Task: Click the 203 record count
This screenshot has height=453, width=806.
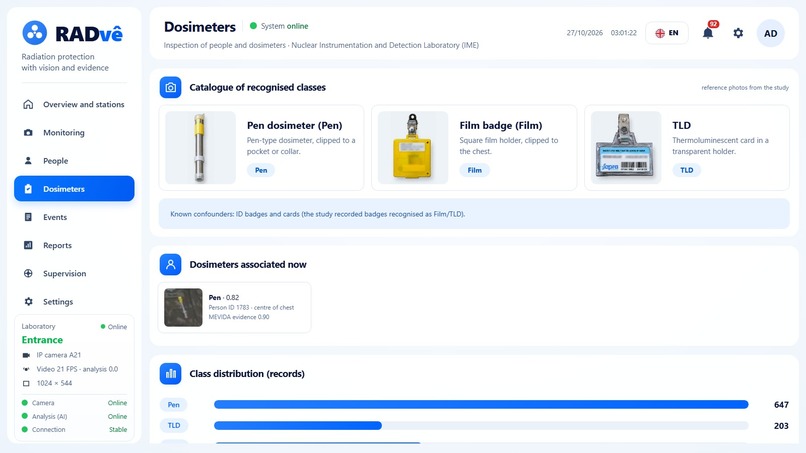Action: point(781,426)
